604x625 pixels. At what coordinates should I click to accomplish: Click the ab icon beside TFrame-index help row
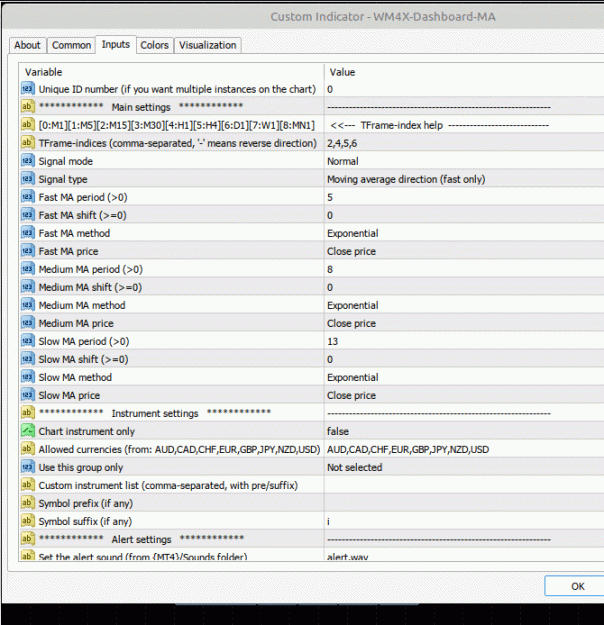(28, 125)
